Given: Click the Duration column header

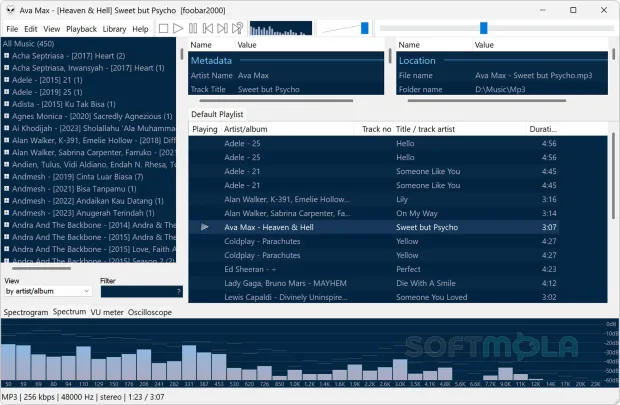Looking at the screenshot, I should click(x=543, y=129).
